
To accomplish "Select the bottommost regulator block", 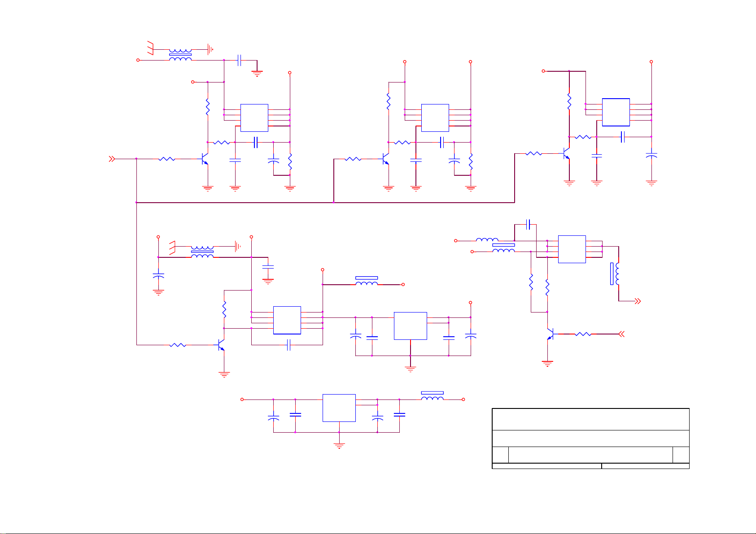I will tap(339, 408).
